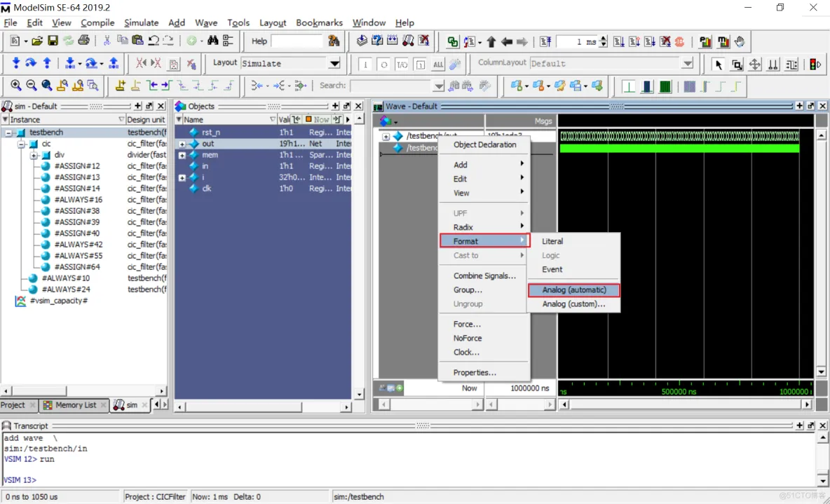Select the zoom mode tool icon

tap(737, 64)
